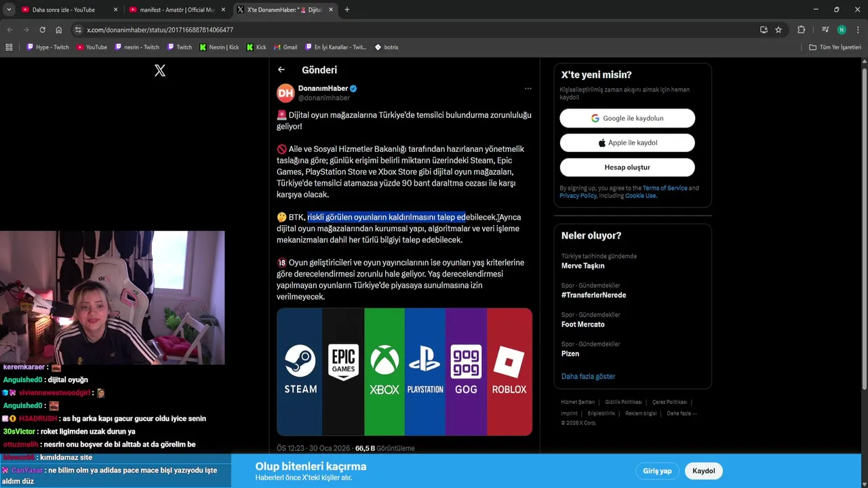
Task: Click Kaydol button in bottom banner
Action: coord(703,471)
